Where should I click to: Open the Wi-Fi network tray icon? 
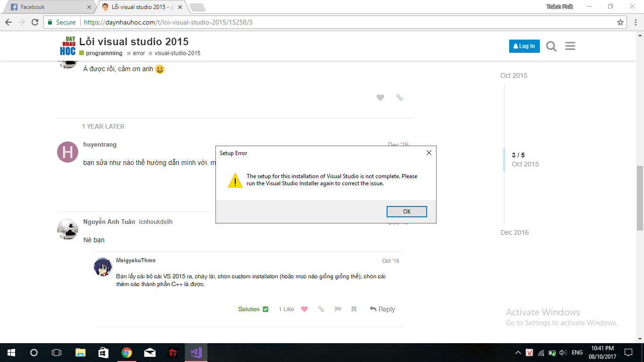tap(541, 353)
